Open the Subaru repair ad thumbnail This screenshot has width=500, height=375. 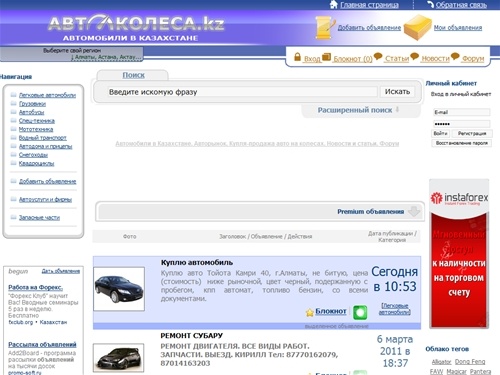click(119, 358)
